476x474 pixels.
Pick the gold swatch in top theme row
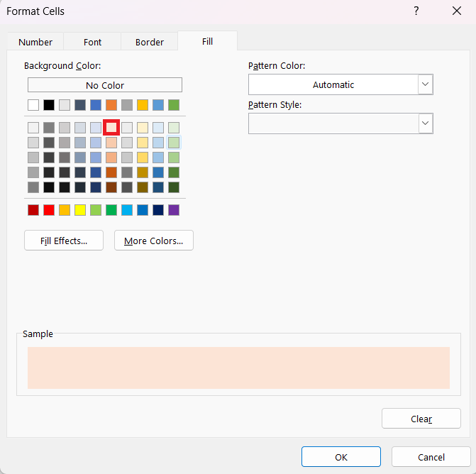pos(143,105)
